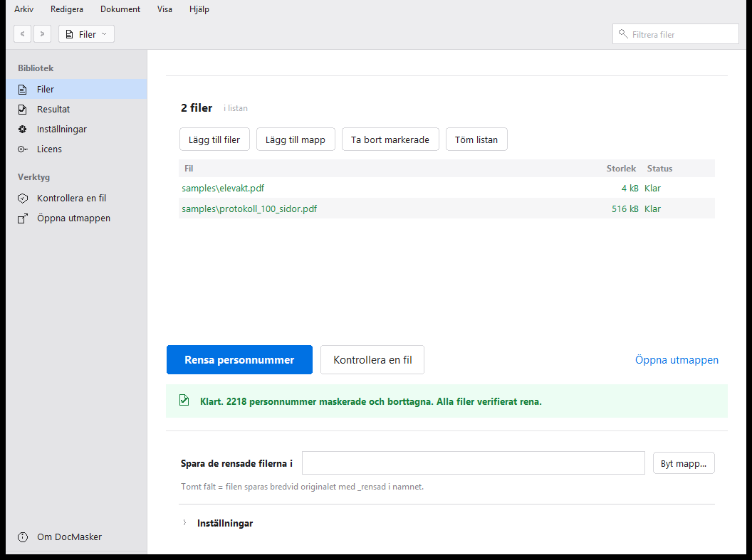Click the Töm listan button

pyautogui.click(x=476, y=139)
